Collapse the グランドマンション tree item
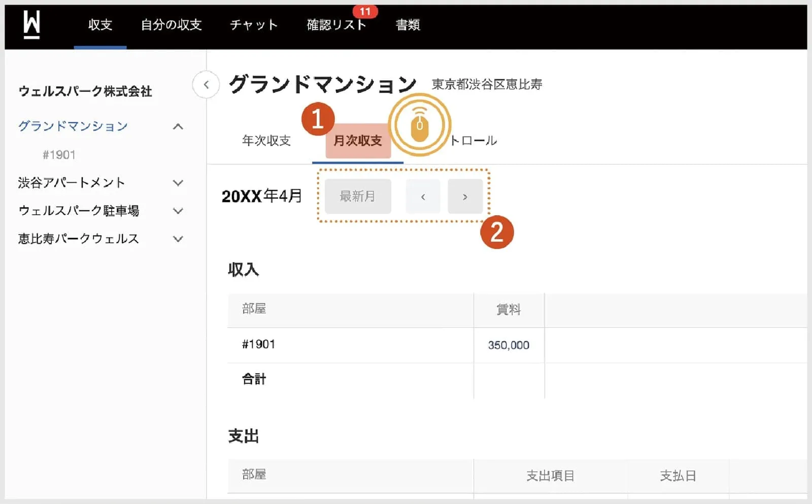This screenshot has height=504, width=812. click(x=178, y=126)
